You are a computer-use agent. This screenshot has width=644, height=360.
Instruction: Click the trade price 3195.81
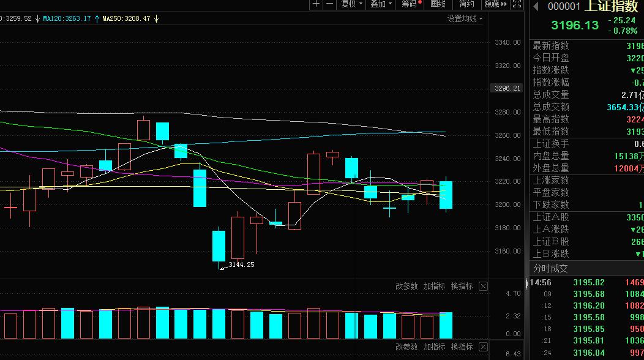pyautogui.click(x=588, y=340)
